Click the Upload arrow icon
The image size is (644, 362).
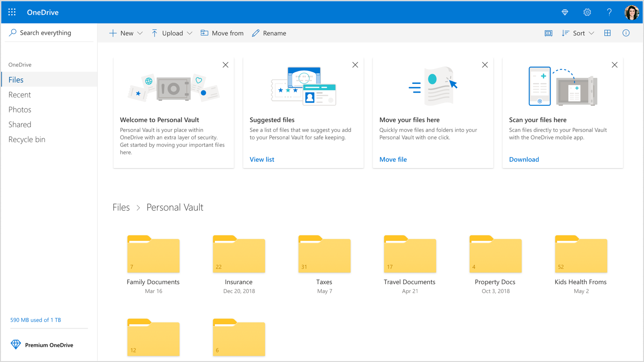tap(154, 33)
